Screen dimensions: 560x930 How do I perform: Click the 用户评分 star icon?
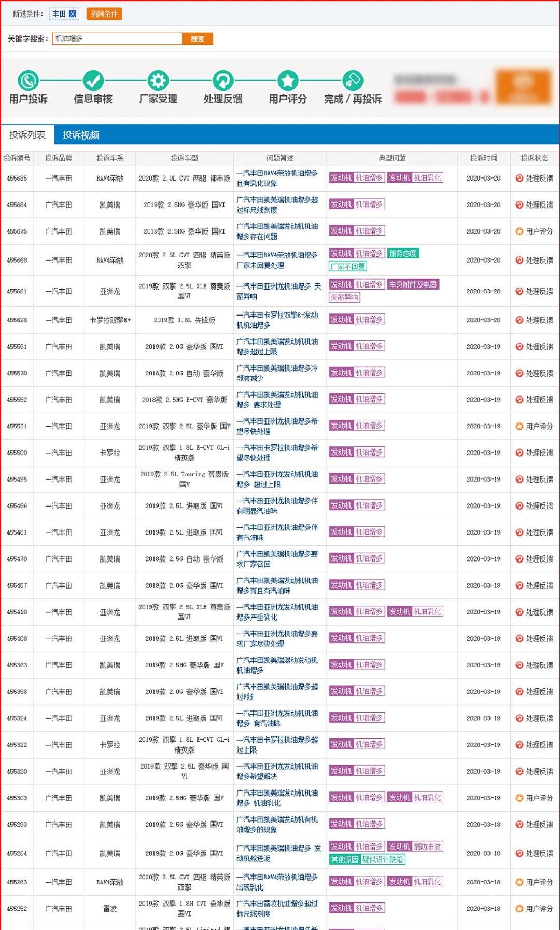[288, 80]
